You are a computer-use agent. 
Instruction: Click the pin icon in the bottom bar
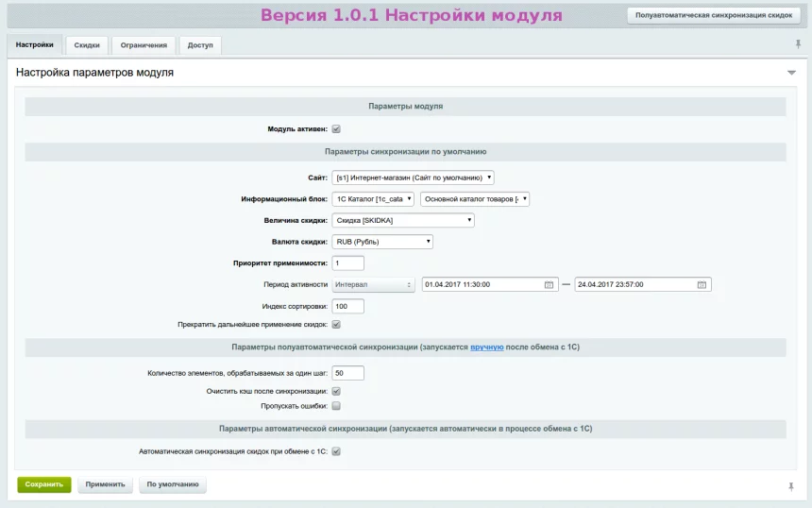tap(791, 485)
